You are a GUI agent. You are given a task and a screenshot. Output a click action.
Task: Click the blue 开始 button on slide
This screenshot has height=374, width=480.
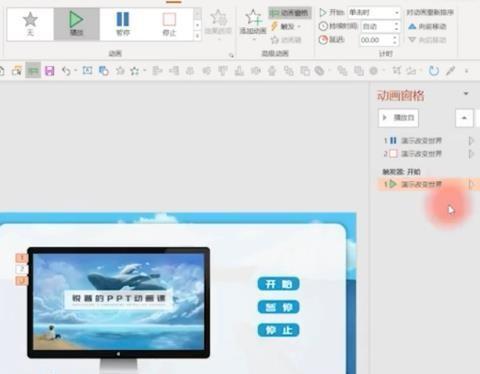[278, 284]
